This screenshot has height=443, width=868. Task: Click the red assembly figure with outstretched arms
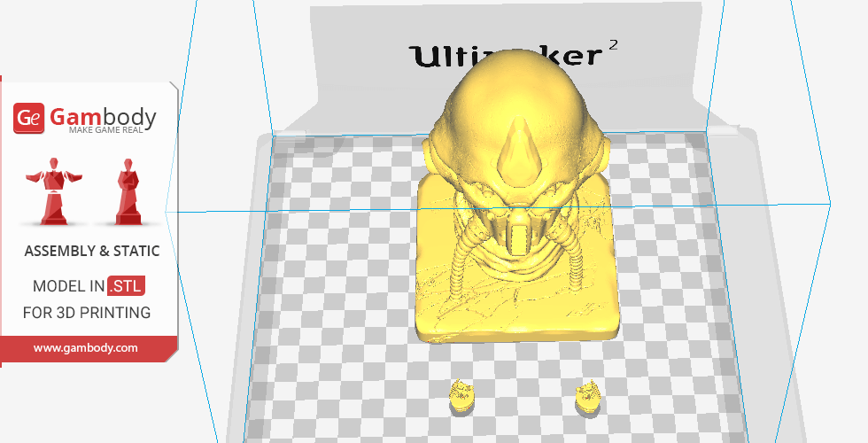tap(55, 191)
